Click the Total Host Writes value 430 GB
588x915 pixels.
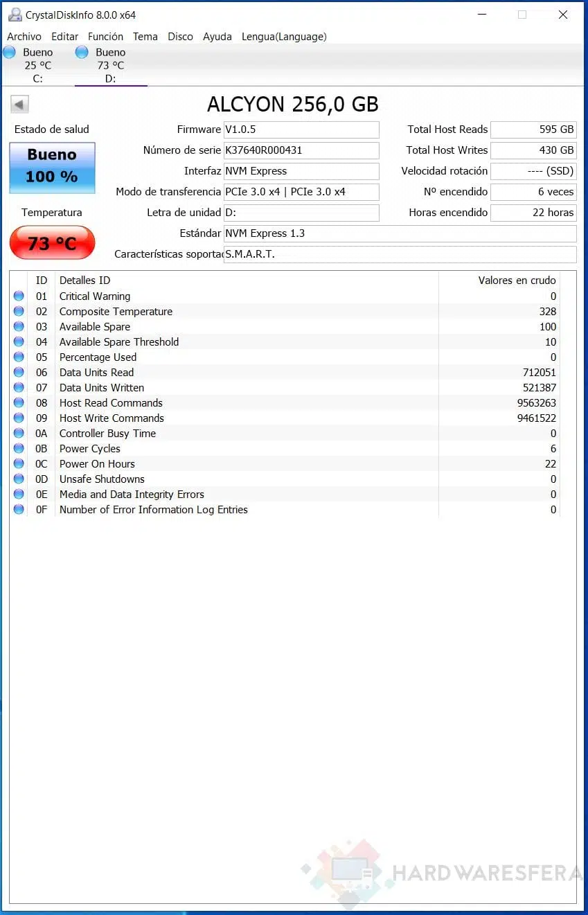coord(533,150)
